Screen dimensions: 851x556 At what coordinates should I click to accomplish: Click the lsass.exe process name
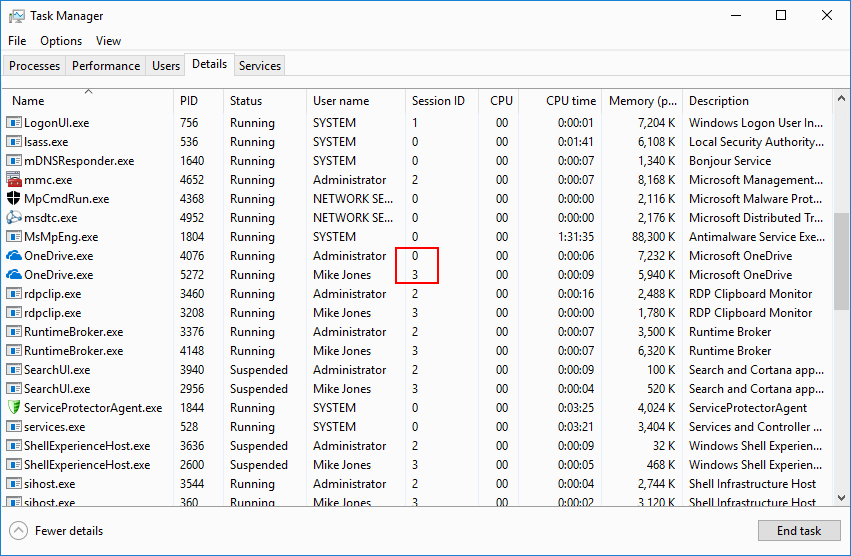pyautogui.click(x=46, y=142)
